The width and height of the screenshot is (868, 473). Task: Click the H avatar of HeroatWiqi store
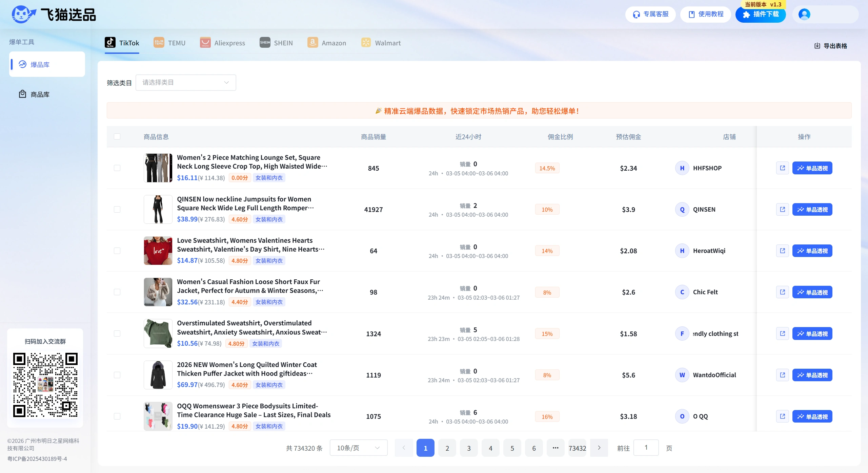(x=682, y=251)
